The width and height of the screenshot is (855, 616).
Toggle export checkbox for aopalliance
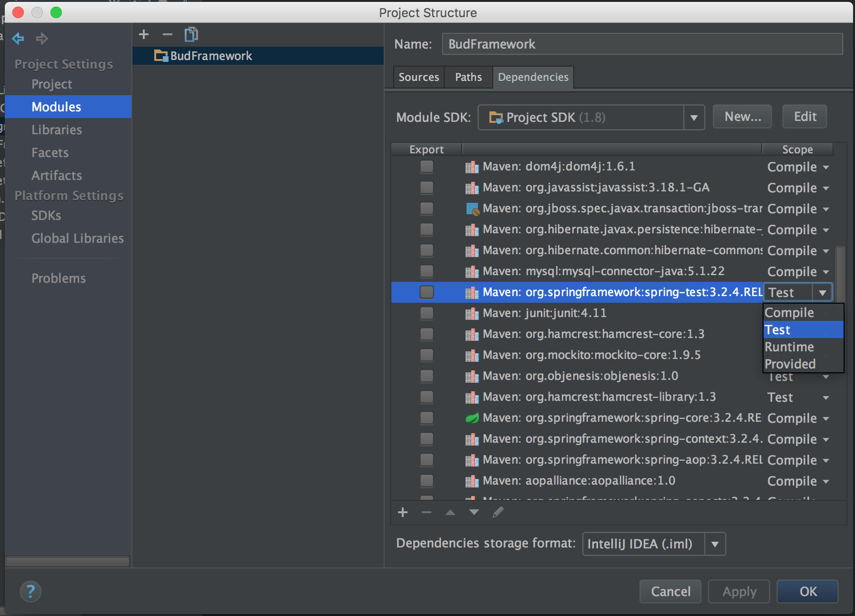point(427,481)
